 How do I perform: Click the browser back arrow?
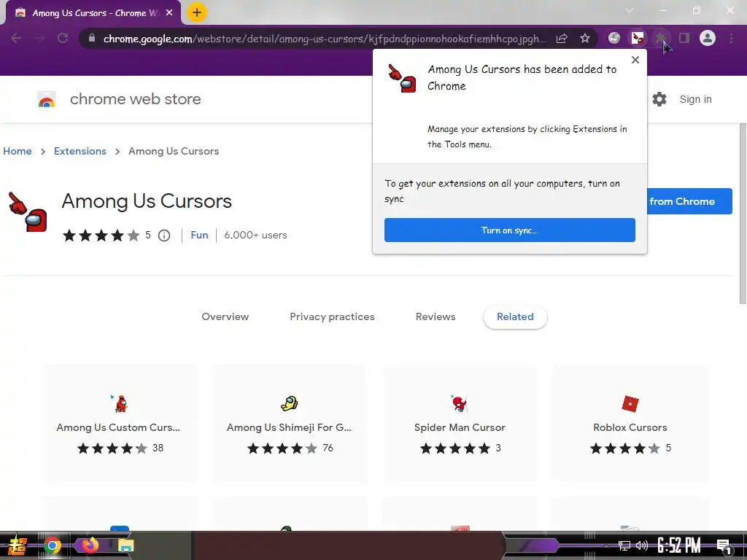16,38
